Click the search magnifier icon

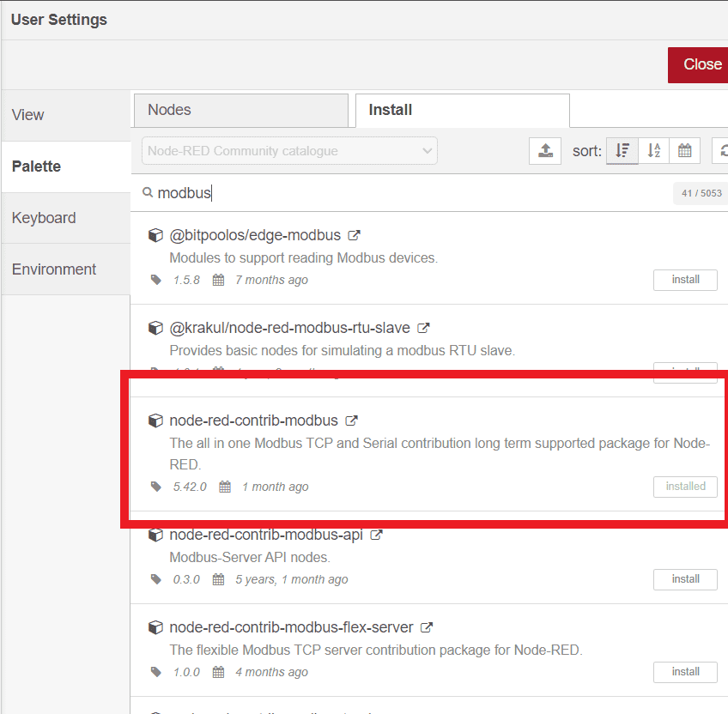click(148, 193)
